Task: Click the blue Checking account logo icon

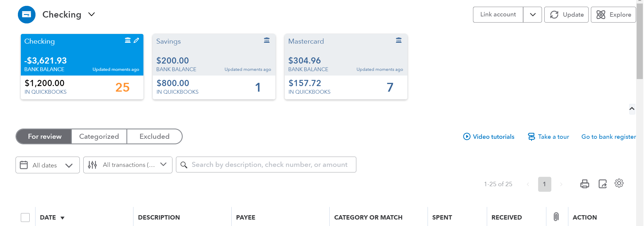Action: tap(27, 15)
